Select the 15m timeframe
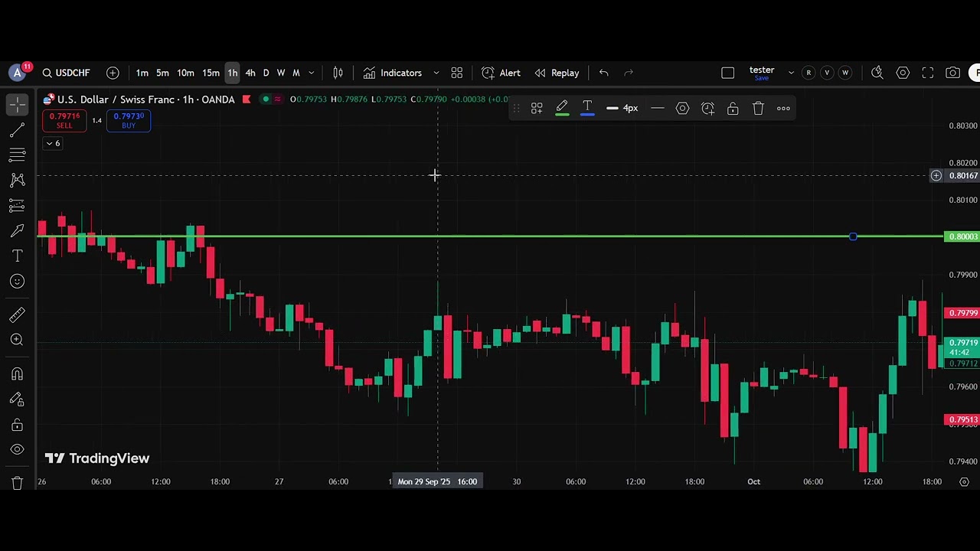The height and width of the screenshot is (551, 980). coord(211,73)
